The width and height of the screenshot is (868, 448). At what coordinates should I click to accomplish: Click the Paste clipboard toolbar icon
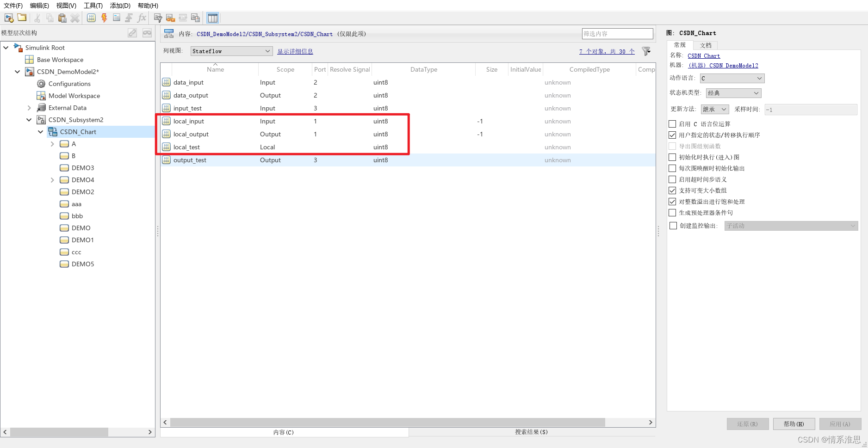coord(62,18)
